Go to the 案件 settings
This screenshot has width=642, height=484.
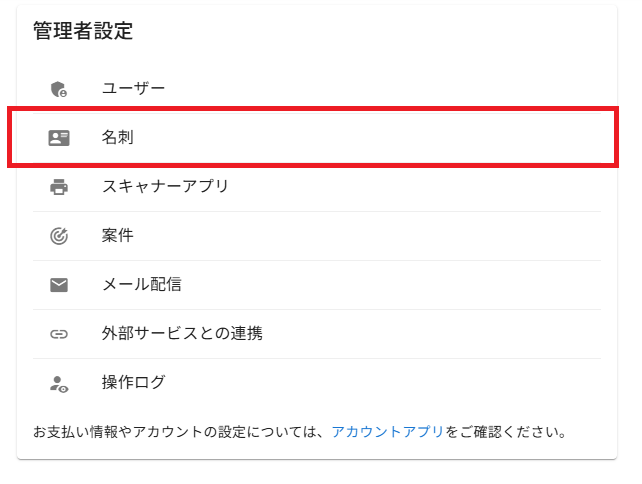point(118,236)
